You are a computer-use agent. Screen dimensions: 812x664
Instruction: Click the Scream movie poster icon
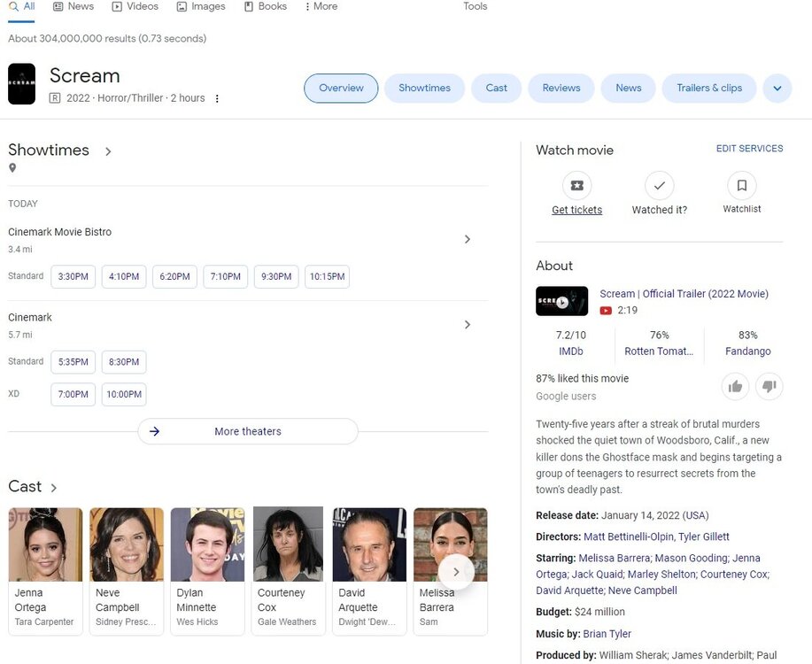tap(22, 84)
